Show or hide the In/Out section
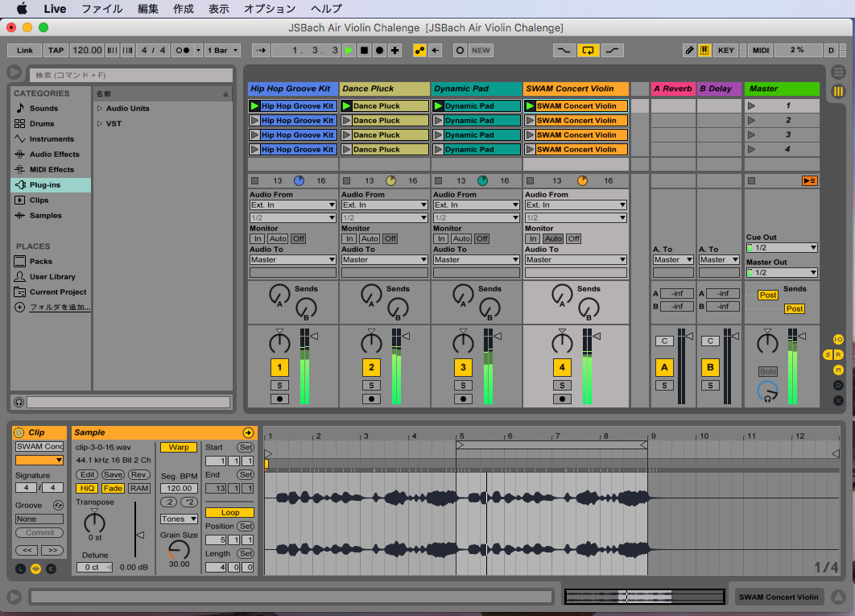This screenshot has width=855, height=616. 838,339
